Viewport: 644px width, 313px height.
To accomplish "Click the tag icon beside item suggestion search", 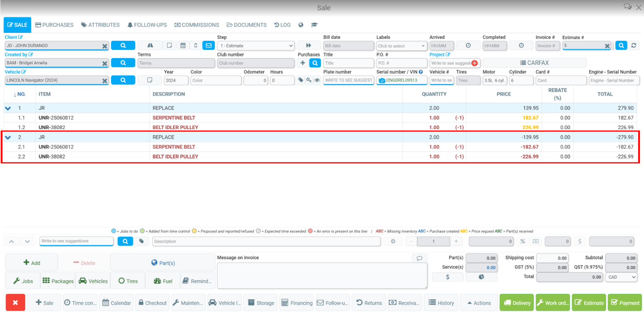I will point(141,241).
